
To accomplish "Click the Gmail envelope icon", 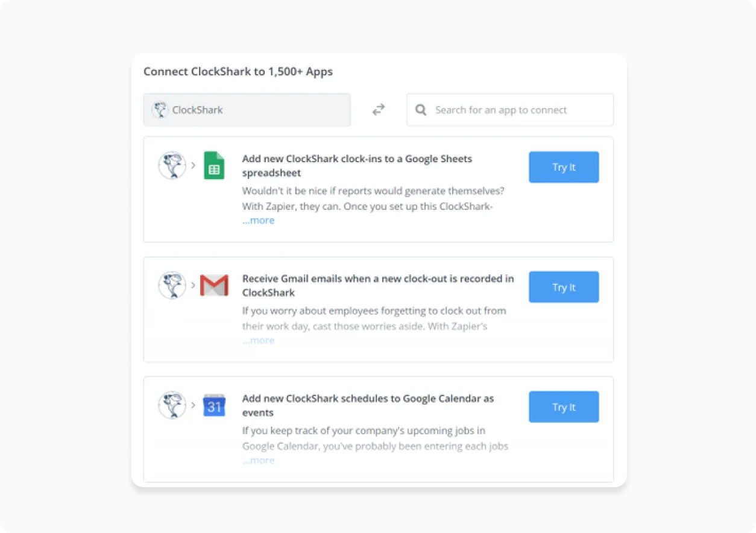I will (x=214, y=285).
